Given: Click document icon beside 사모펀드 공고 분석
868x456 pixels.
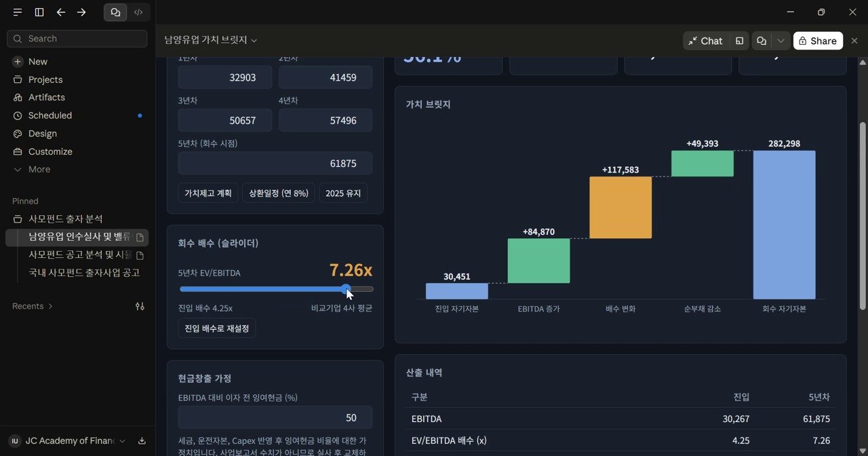Looking at the screenshot, I should pos(140,255).
